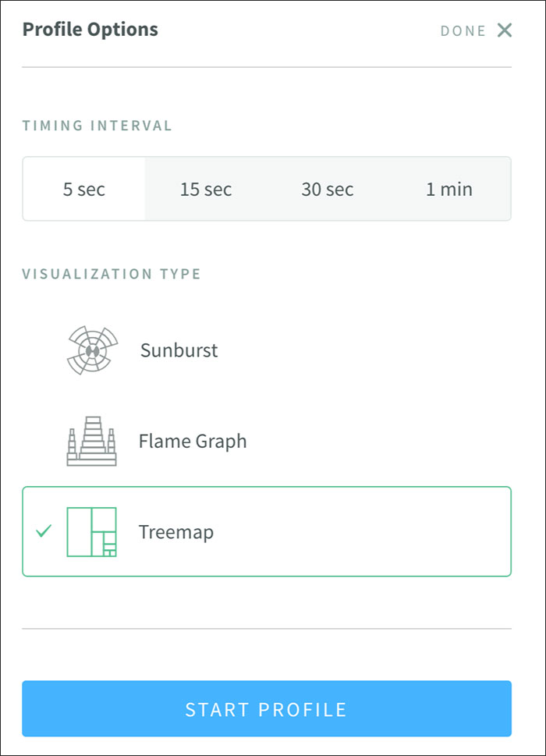Click the TIMING INTERVAL heading
Viewport: 546px width, 756px height.
[97, 126]
